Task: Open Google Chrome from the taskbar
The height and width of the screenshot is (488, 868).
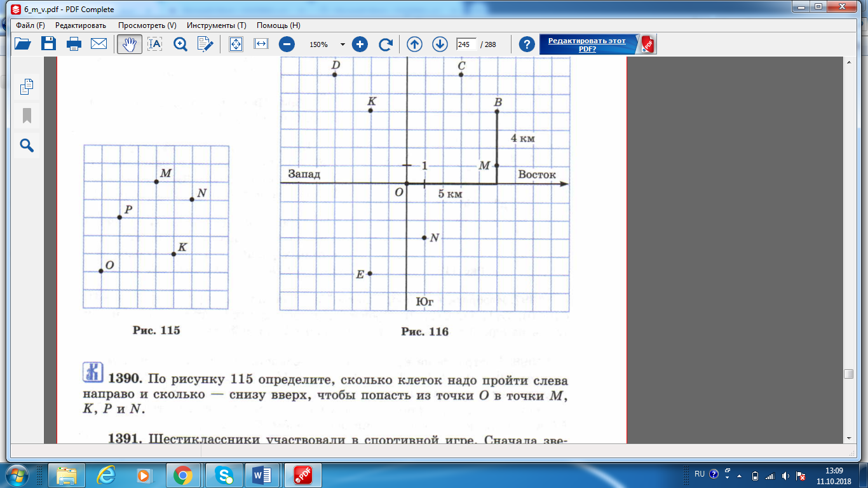Action: pos(183,475)
